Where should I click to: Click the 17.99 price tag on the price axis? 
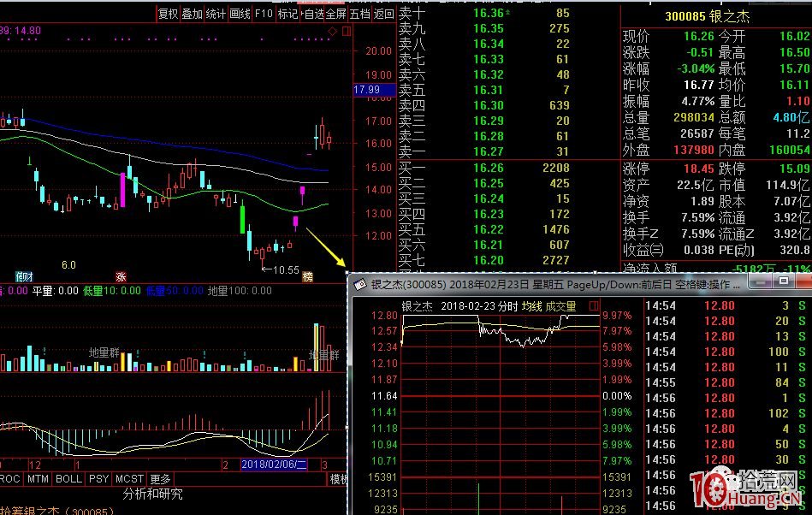[x=374, y=90]
